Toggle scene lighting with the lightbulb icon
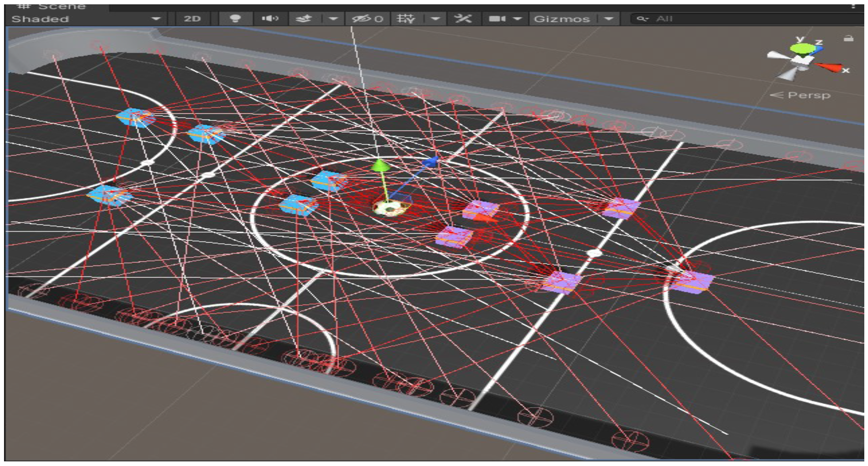Image resolution: width=868 pixels, height=466 pixels. point(235,19)
